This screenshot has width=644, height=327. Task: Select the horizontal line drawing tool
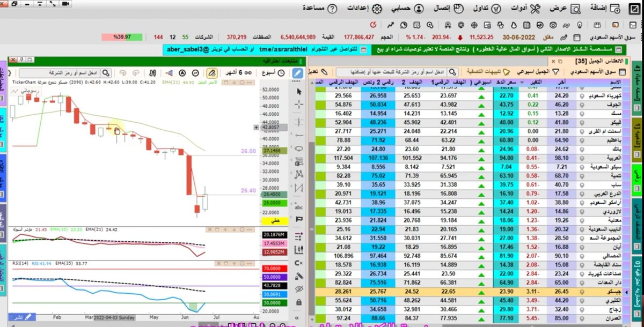pyautogui.click(x=299, y=136)
